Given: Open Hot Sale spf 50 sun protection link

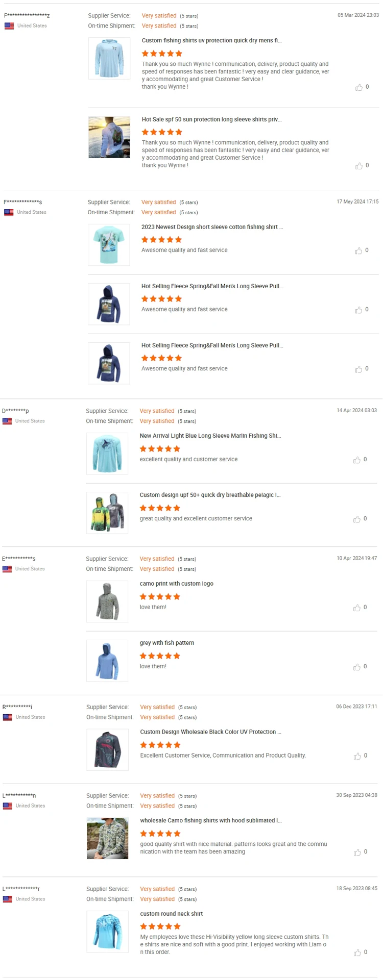Looking at the screenshot, I should click(x=211, y=119).
